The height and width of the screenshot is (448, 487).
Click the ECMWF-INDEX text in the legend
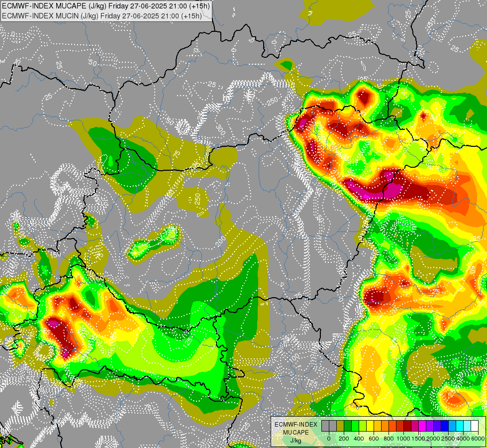[x=296, y=425]
